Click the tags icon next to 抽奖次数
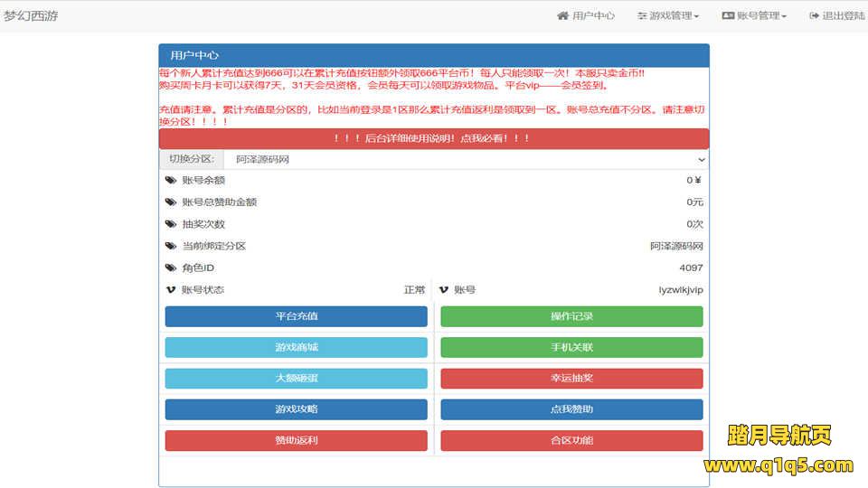 [171, 224]
